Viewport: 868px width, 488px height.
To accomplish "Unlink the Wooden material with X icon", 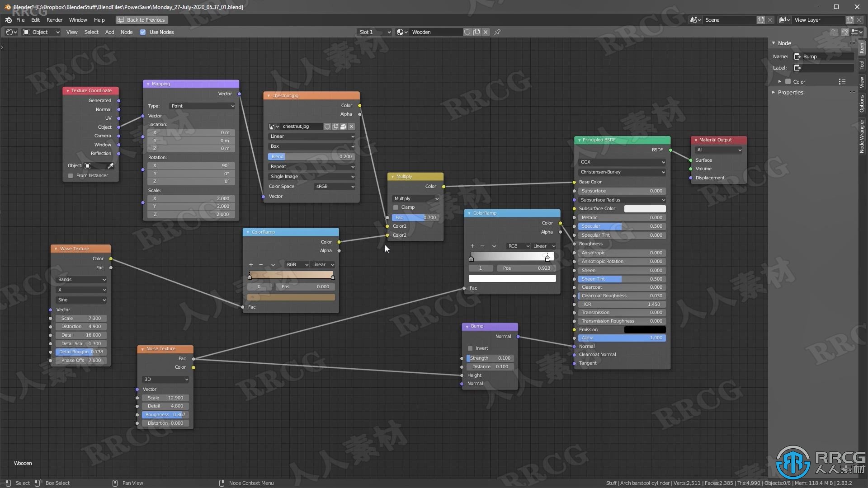I will tap(486, 32).
